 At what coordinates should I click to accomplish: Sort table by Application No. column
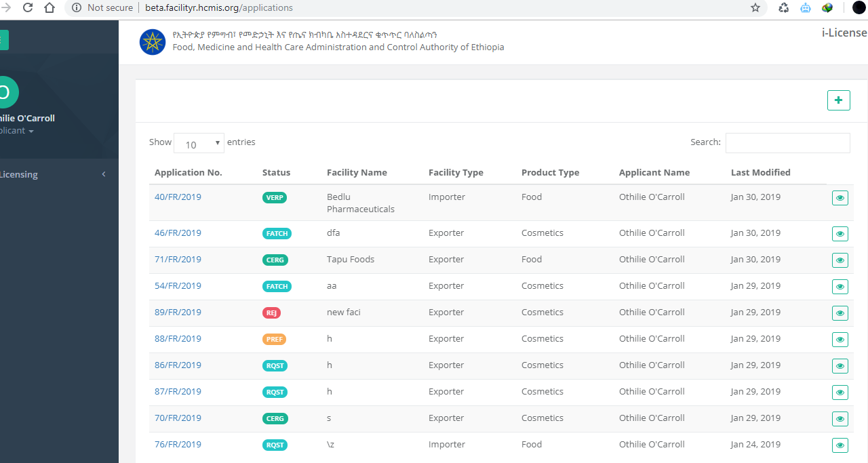(x=189, y=173)
